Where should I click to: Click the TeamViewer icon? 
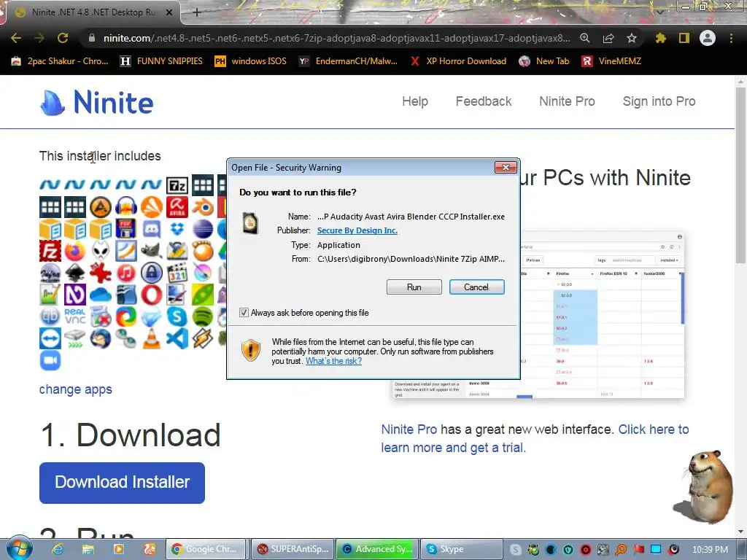pyautogui.click(x=50, y=338)
